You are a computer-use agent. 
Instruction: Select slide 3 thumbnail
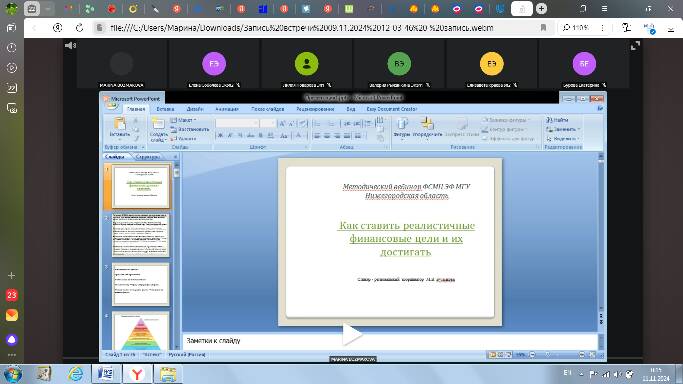(141, 284)
